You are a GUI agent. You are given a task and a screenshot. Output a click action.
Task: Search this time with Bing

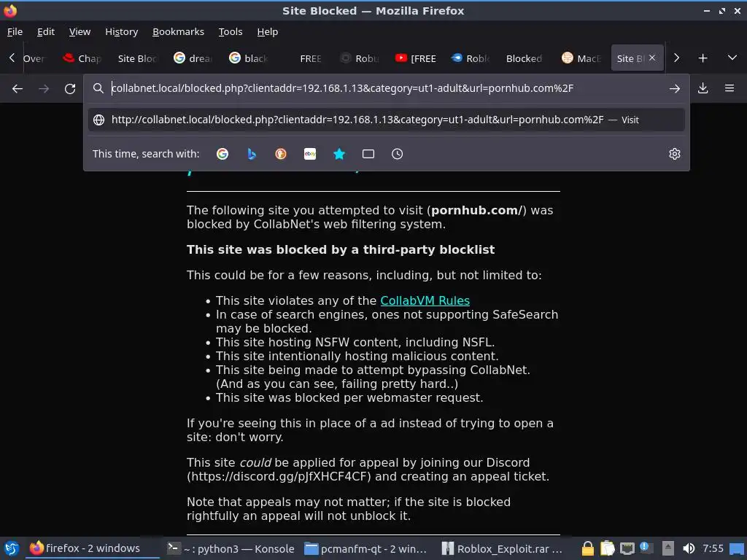[x=252, y=154]
